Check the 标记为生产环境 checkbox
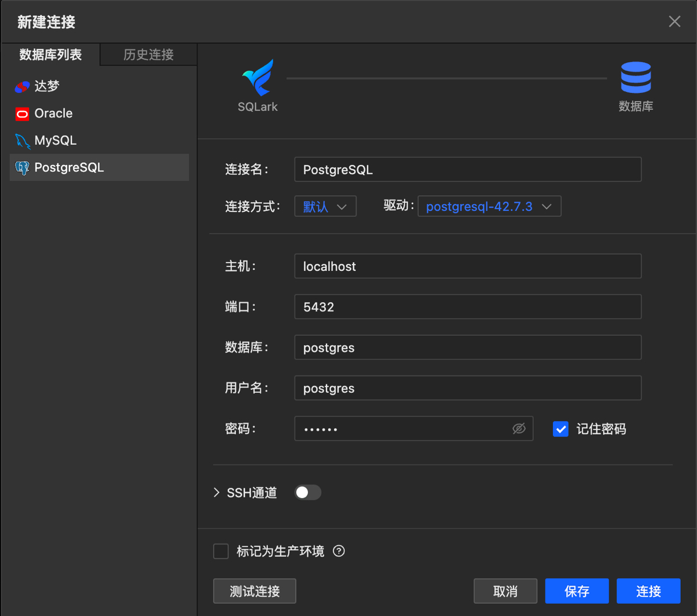The width and height of the screenshot is (697, 616). [x=221, y=551]
